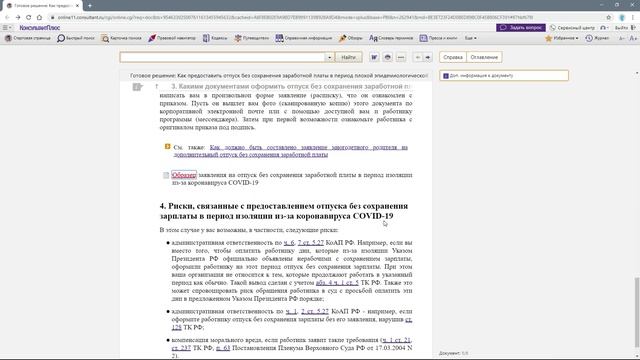640x360 pixels.
Task: Open Словарь терминов dictionary
Action: (391, 38)
